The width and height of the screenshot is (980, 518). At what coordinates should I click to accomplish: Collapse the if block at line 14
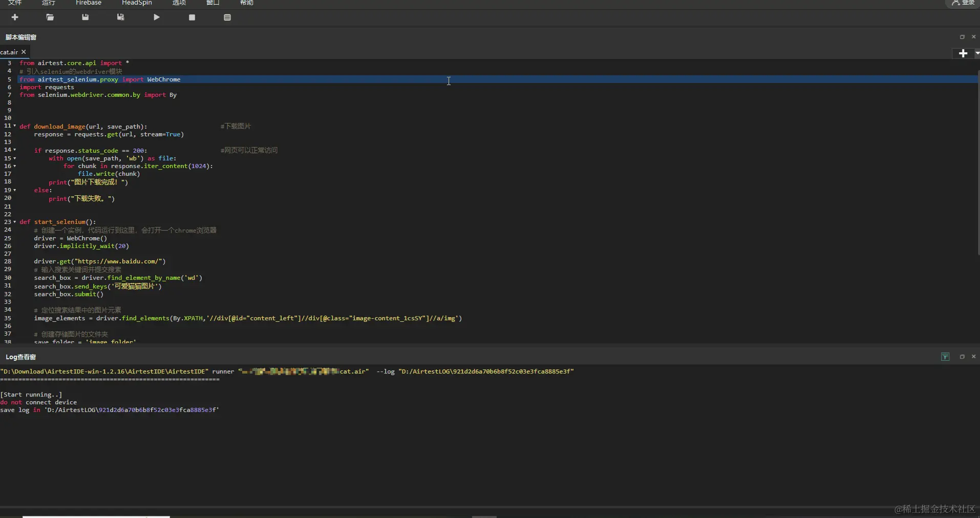tap(14, 150)
